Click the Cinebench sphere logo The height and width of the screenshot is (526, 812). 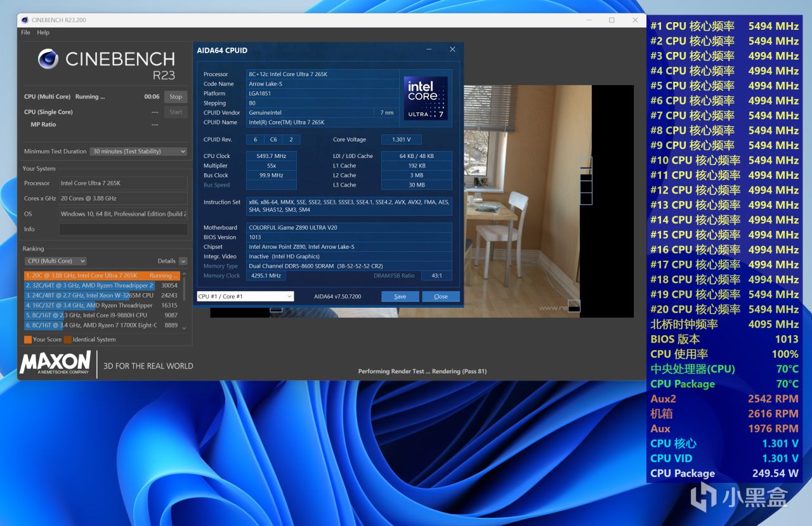coord(48,59)
